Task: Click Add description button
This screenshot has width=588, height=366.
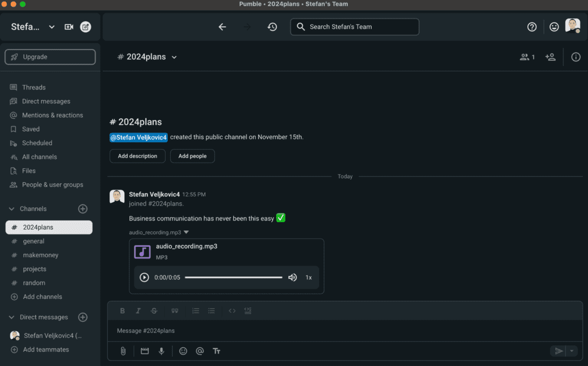Action: click(137, 156)
